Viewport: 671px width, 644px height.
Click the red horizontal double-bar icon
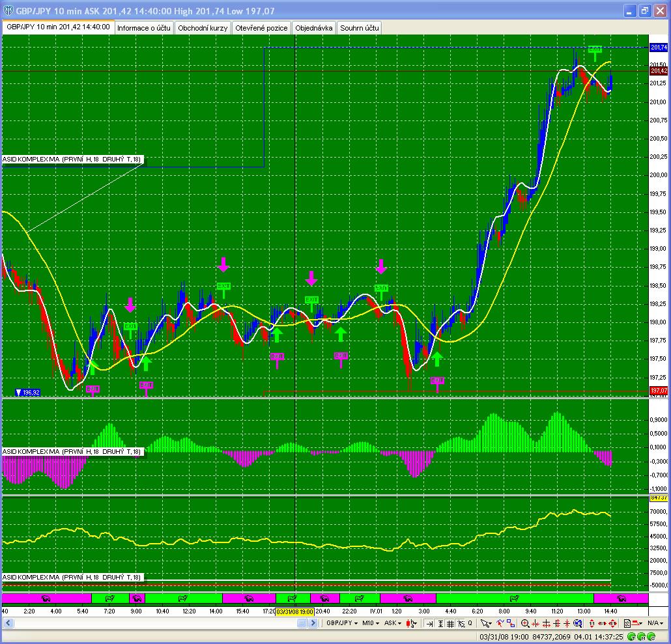pyautogui.click(x=547, y=623)
